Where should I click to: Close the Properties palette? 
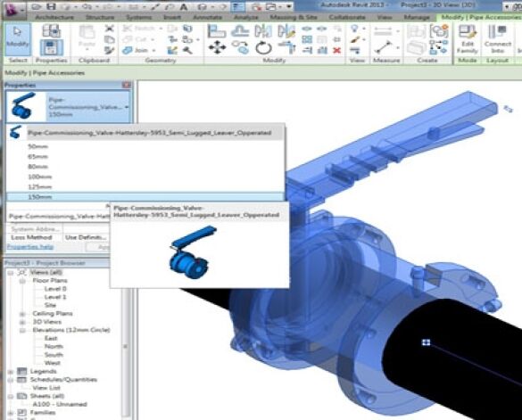[126, 86]
